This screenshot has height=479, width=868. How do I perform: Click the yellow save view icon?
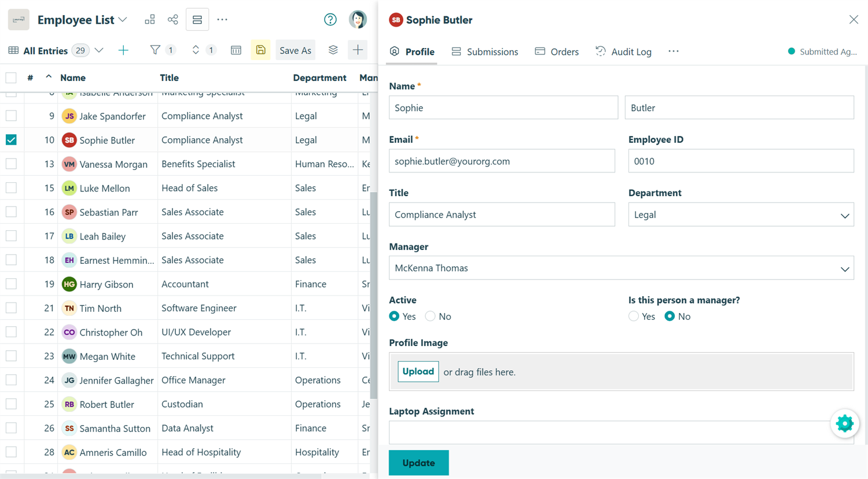pos(260,50)
